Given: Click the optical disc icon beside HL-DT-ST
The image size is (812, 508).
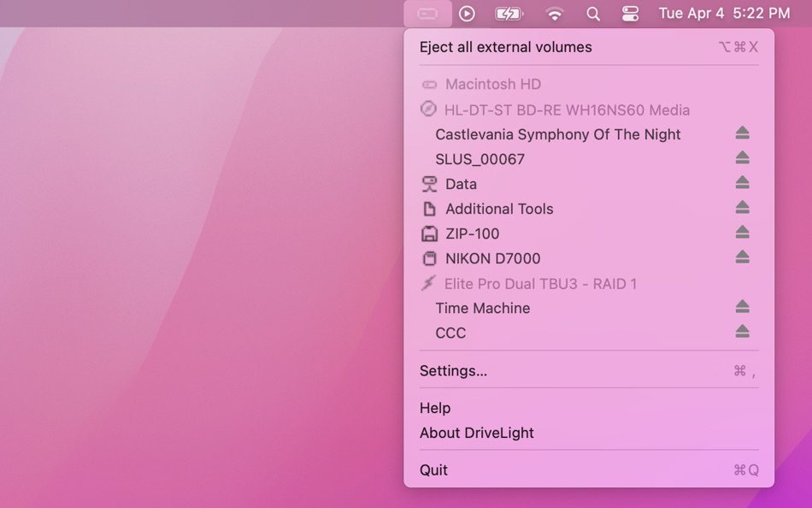Looking at the screenshot, I should pyautogui.click(x=428, y=109).
